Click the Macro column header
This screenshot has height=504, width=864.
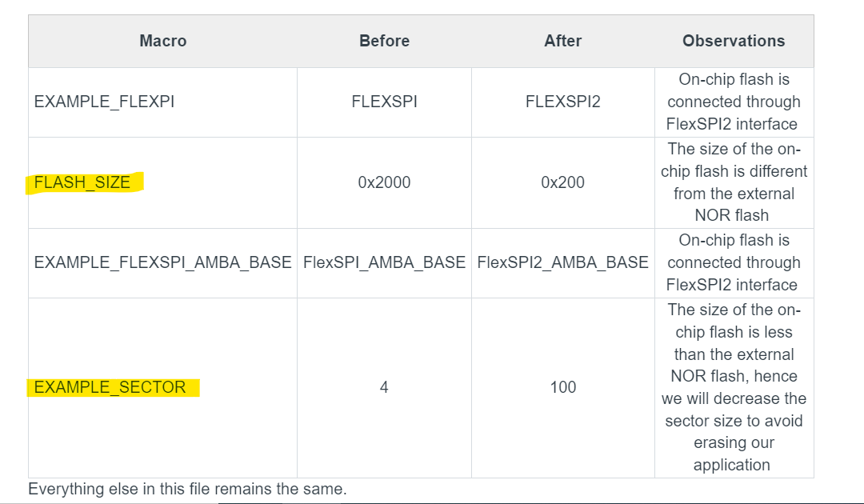162,41
